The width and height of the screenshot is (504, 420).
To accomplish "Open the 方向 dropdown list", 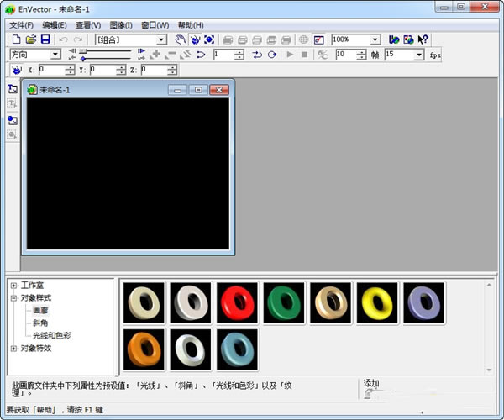I will coord(55,55).
